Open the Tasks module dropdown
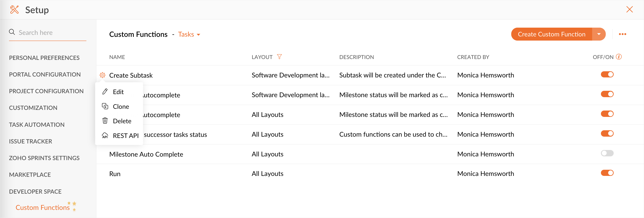The height and width of the screenshot is (218, 644). click(189, 34)
